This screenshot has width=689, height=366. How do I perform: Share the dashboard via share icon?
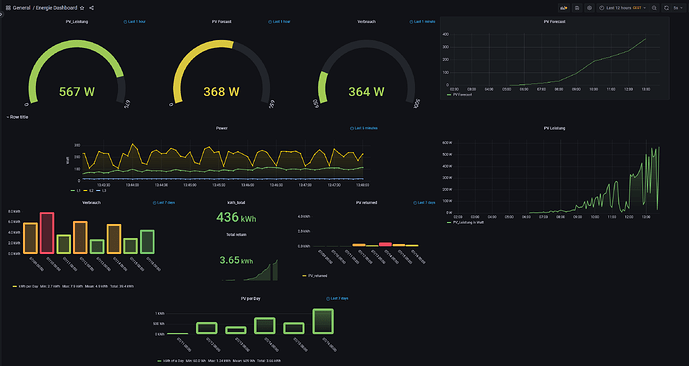point(91,8)
